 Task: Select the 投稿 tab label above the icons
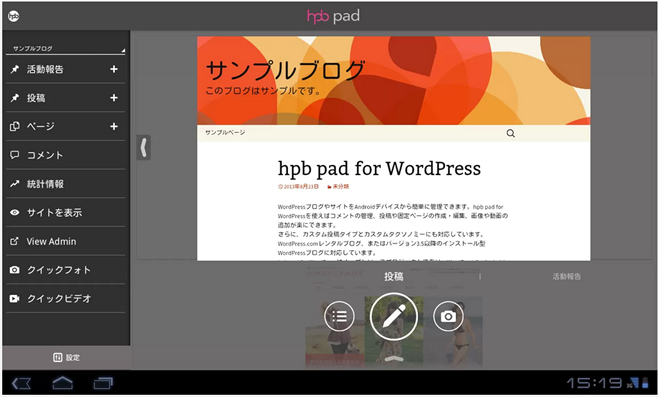[394, 276]
